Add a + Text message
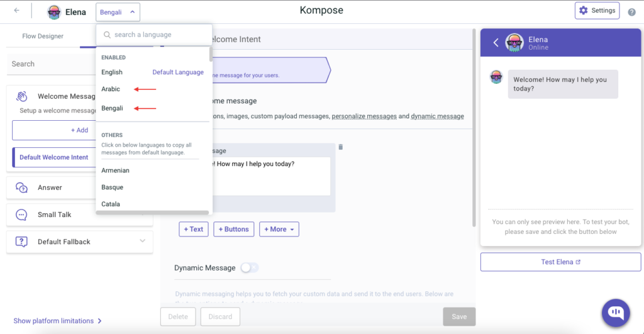Image resolution: width=644 pixels, height=334 pixels. (194, 229)
